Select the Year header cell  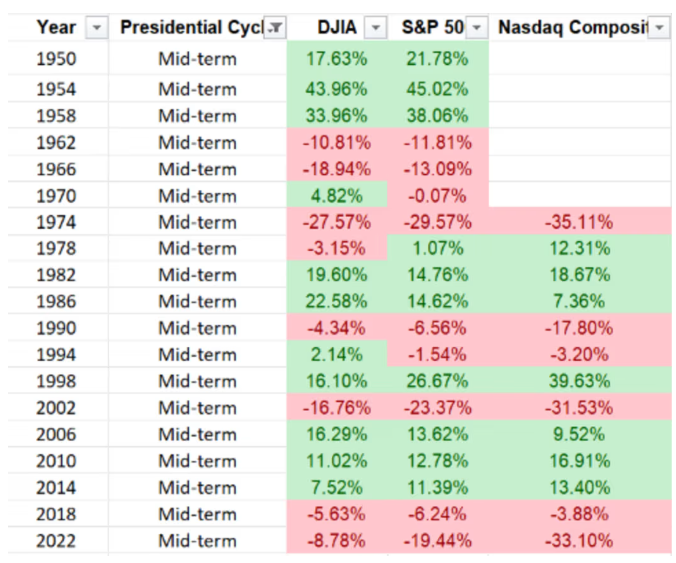click(x=55, y=28)
